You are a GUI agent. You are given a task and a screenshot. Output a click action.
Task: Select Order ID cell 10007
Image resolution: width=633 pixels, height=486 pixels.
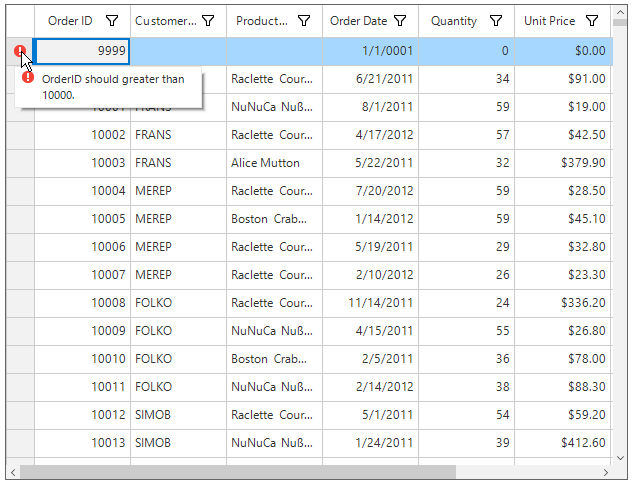(82, 275)
